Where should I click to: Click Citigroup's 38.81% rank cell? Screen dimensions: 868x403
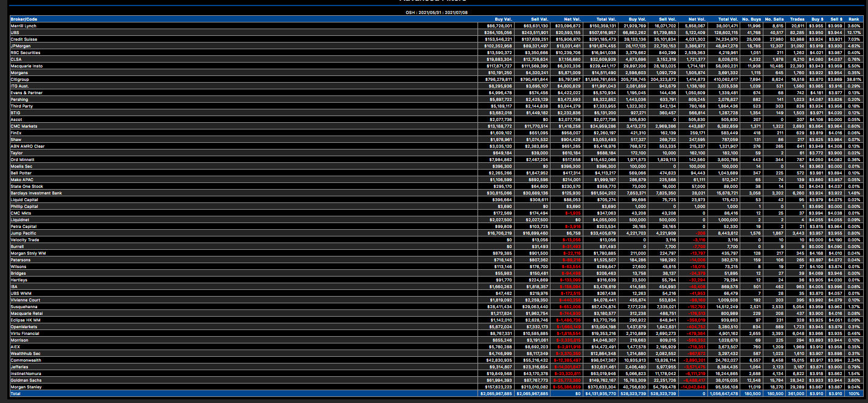click(853, 80)
